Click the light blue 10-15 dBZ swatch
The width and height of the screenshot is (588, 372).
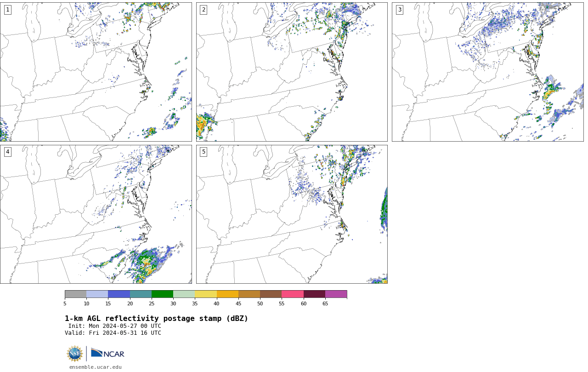[97, 294]
